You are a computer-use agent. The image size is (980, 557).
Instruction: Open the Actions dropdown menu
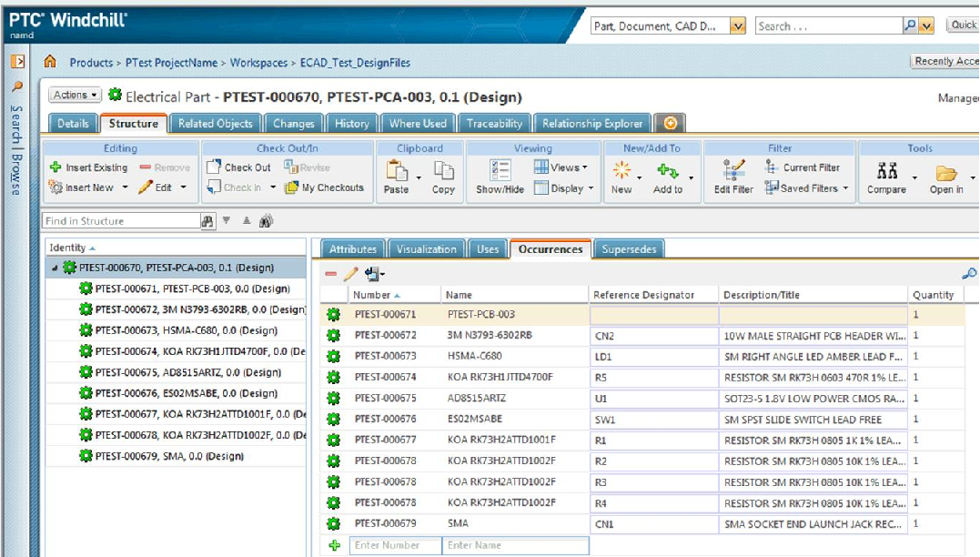tap(75, 95)
